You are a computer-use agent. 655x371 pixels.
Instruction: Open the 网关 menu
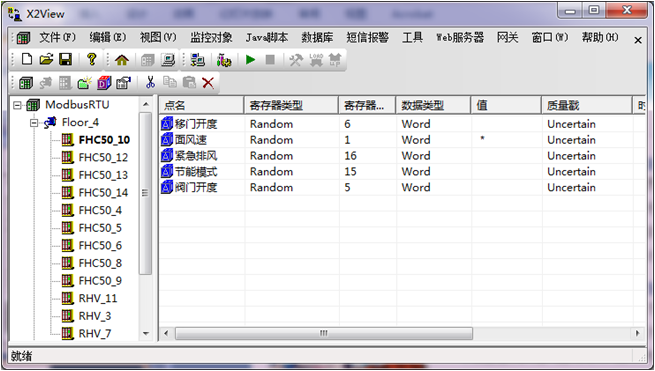508,38
